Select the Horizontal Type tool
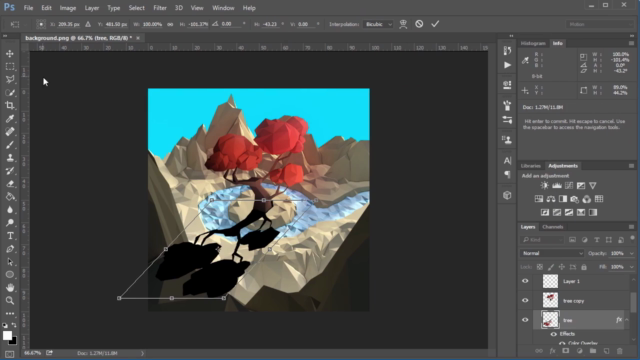 coord(10,236)
